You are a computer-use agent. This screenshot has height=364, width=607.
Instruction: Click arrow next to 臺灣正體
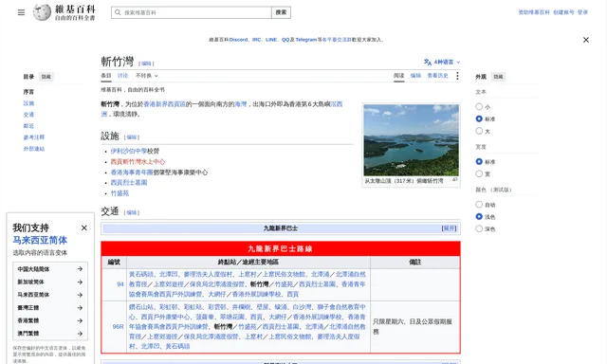point(80,308)
